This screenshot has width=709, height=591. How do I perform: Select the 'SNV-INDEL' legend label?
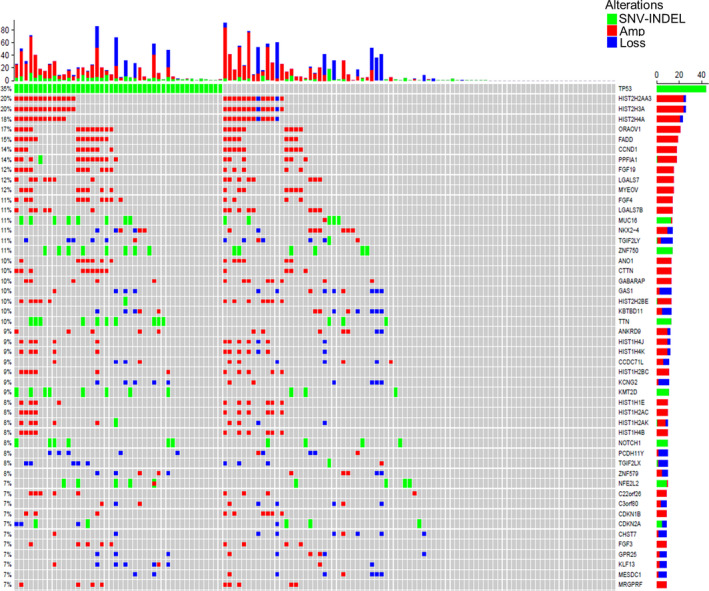point(652,19)
